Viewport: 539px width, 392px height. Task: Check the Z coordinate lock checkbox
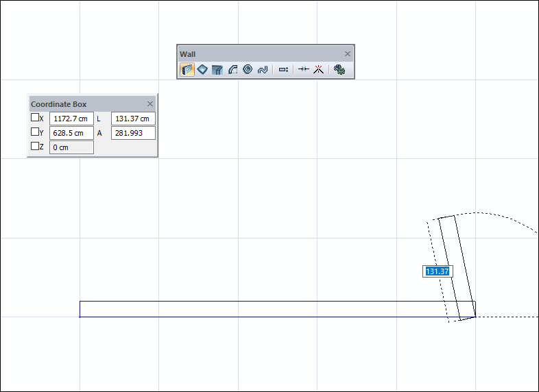click(x=35, y=147)
